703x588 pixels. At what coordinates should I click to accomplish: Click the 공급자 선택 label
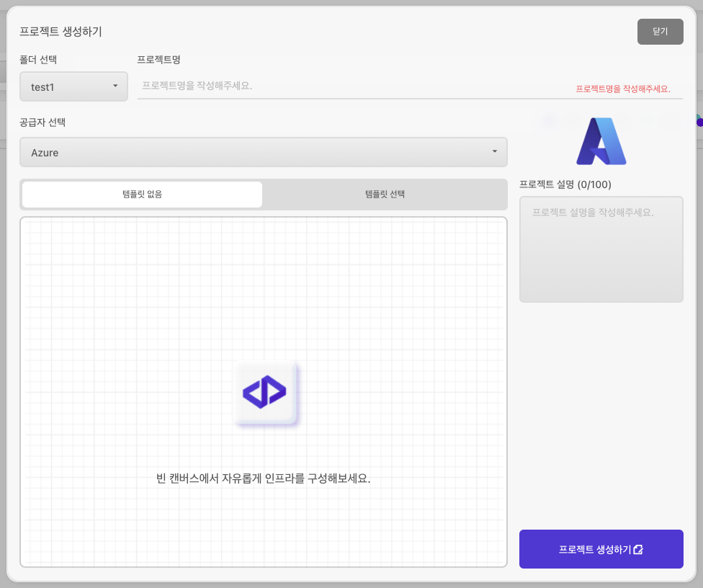(42, 122)
